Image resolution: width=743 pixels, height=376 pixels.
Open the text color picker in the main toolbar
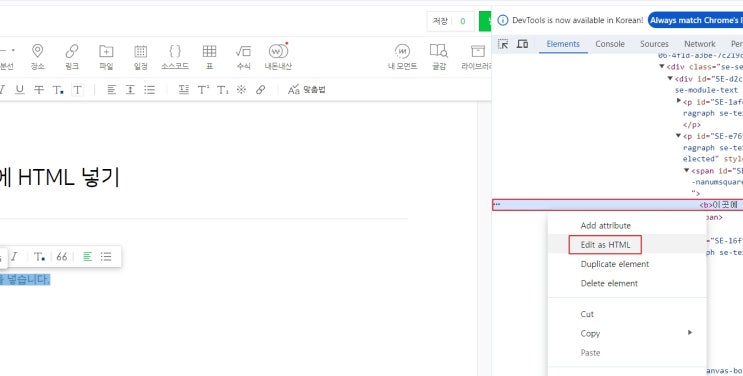click(x=58, y=90)
